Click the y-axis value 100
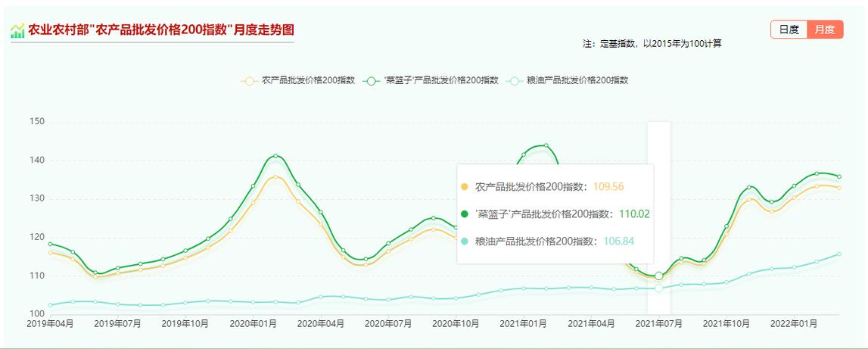This screenshot has width=868, height=349. [37, 314]
